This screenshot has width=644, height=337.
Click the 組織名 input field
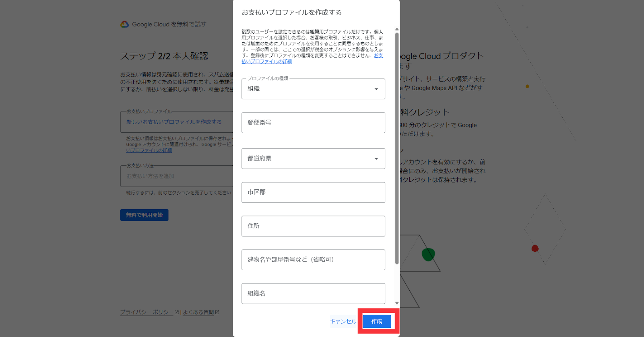(x=313, y=294)
